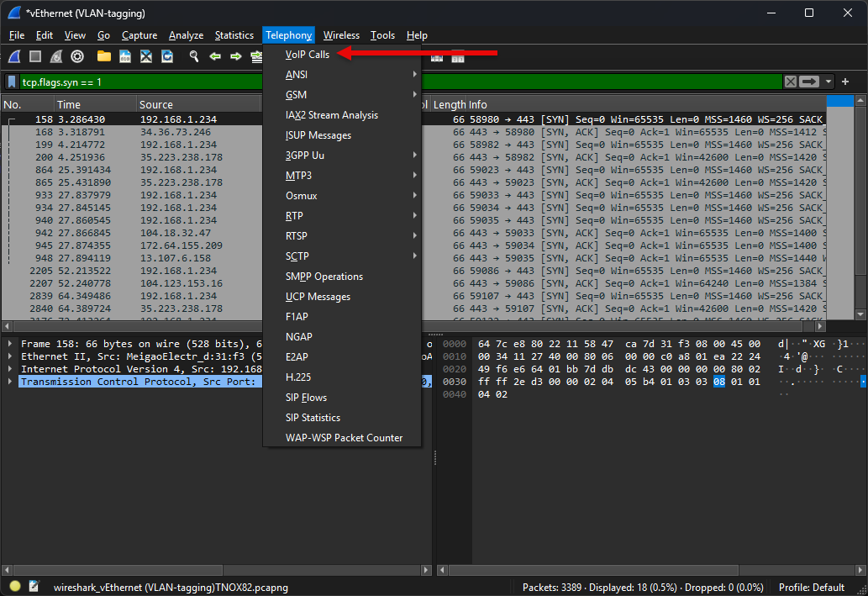868x596 pixels.
Task: Choose SIP Flows menu entry
Action: [x=307, y=398]
